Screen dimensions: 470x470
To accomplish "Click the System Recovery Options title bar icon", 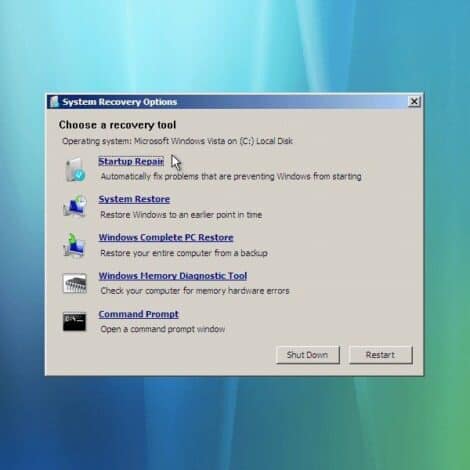I will tap(54, 102).
